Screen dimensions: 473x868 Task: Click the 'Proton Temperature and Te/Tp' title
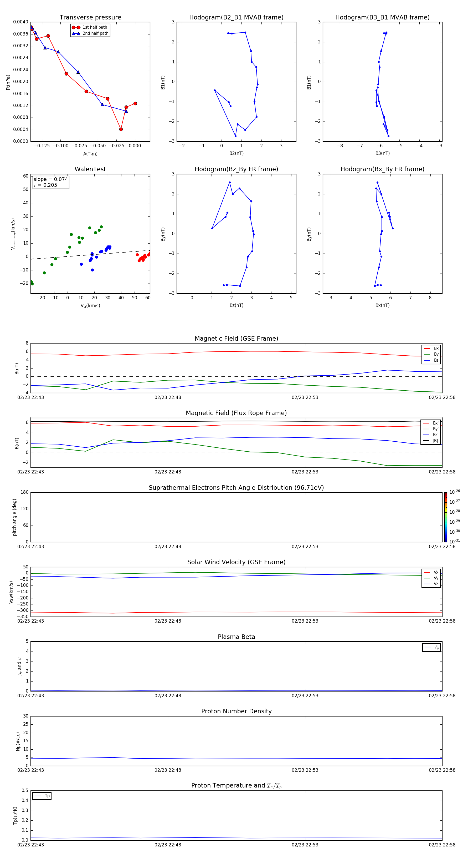pos(236,786)
